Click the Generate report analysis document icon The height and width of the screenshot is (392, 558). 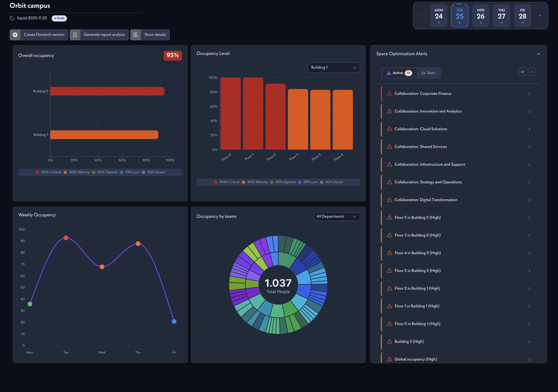pyautogui.click(x=75, y=35)
